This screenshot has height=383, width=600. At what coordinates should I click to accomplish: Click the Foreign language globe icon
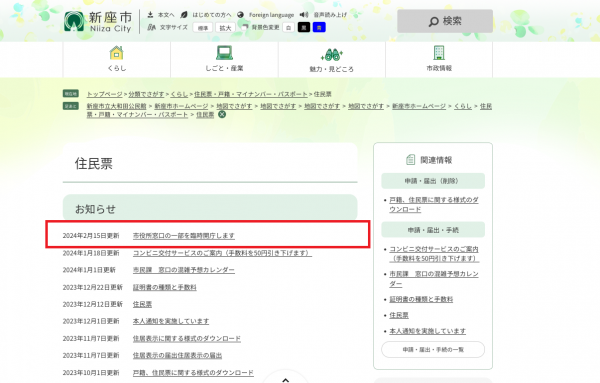(241, 15)
